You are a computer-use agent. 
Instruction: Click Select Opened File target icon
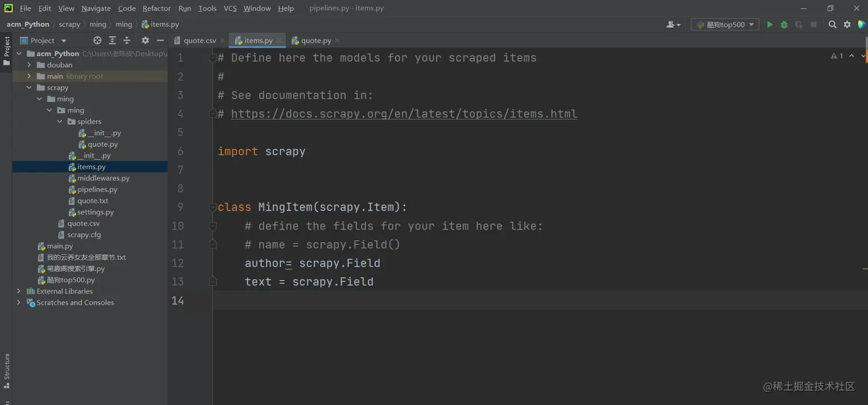97,40
